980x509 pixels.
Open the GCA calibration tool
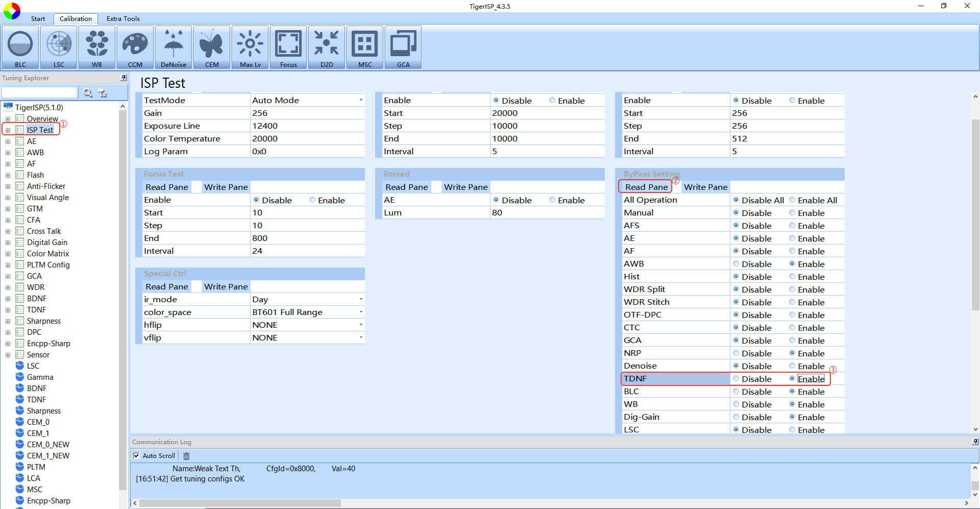[403, 47]
